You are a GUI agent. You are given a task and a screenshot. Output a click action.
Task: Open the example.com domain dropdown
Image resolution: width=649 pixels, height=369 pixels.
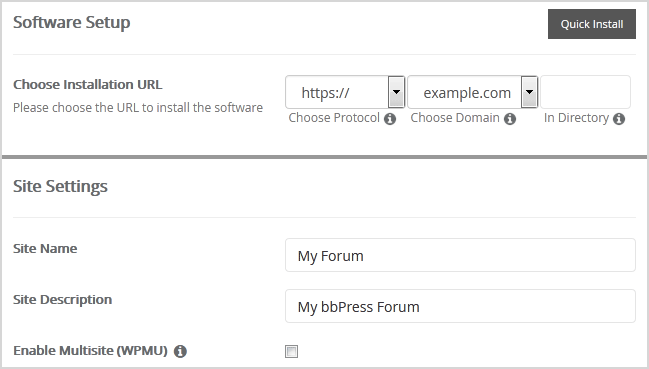pos(472,92)
